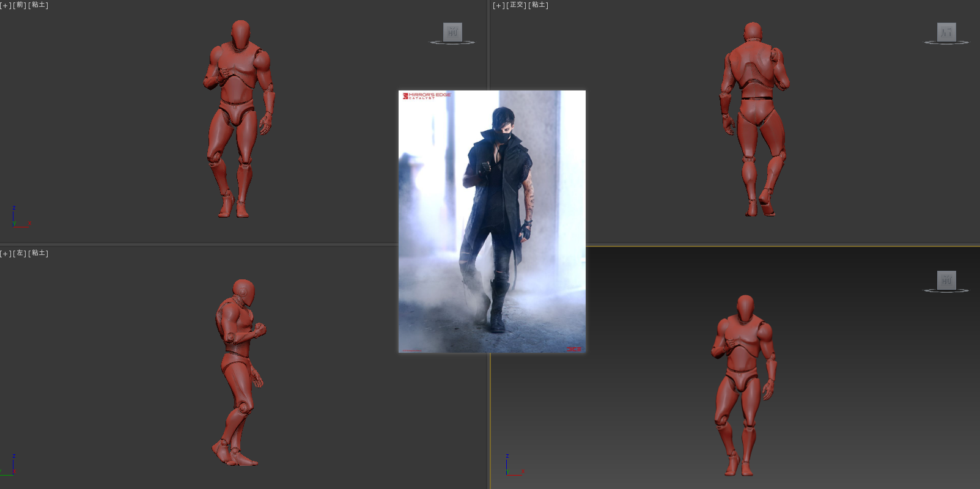Click the ViewCube 后 face in the orthographic viewport
Screen dimensions: 980x489
[x=946, y=32]
